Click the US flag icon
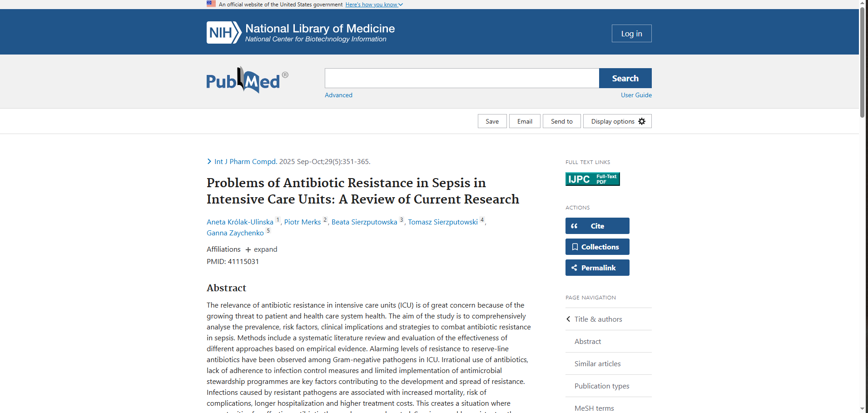Viewport: 868px width, 413px height. click(x=211, y=4)
